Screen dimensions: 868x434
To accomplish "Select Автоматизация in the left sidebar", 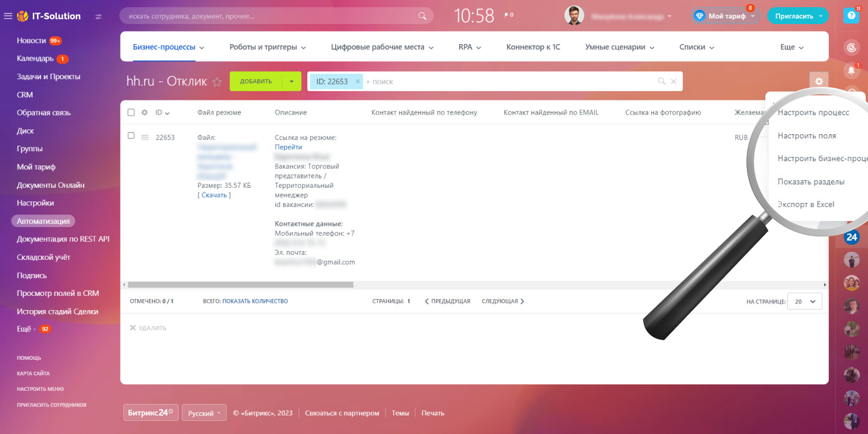I will pos(43,221).
